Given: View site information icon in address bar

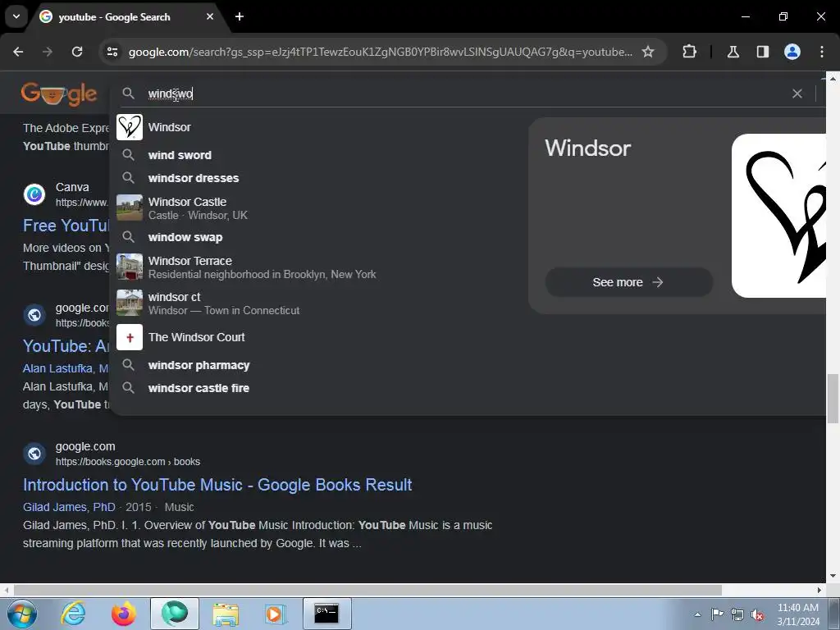Looking at the screenshot, I should click(x=112, y=52).
